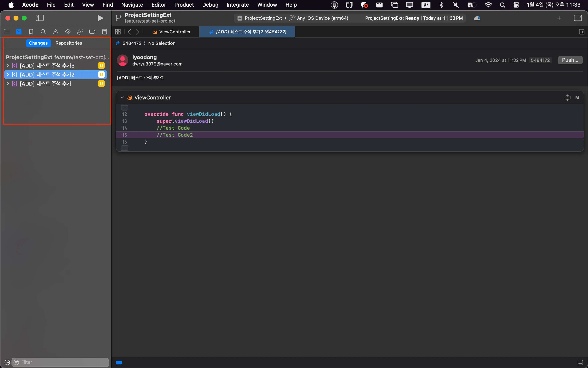Viewport: 588px width, 368px height.
Task: Toggle the inspectors panel on the right
Action: point(578,18)
